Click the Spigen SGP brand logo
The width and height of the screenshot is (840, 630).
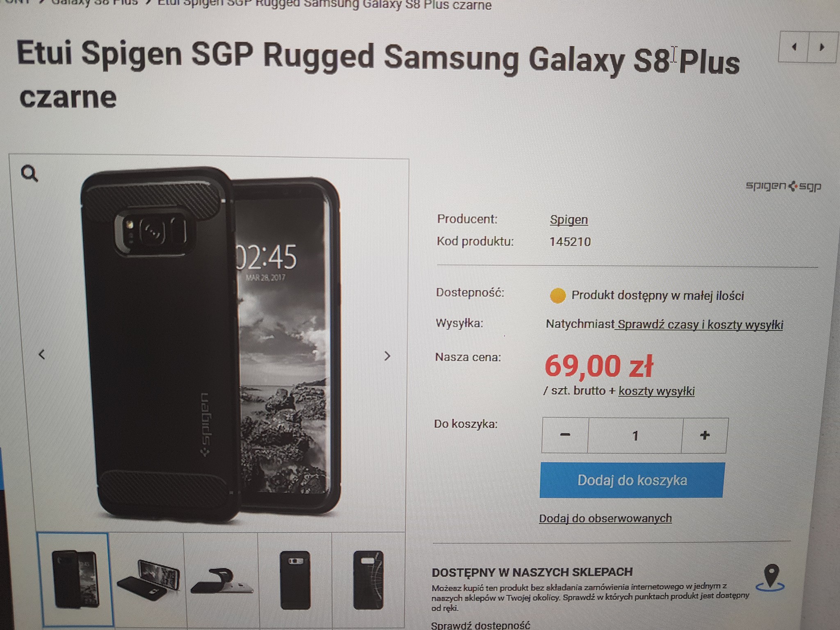[x=783, y=186]
